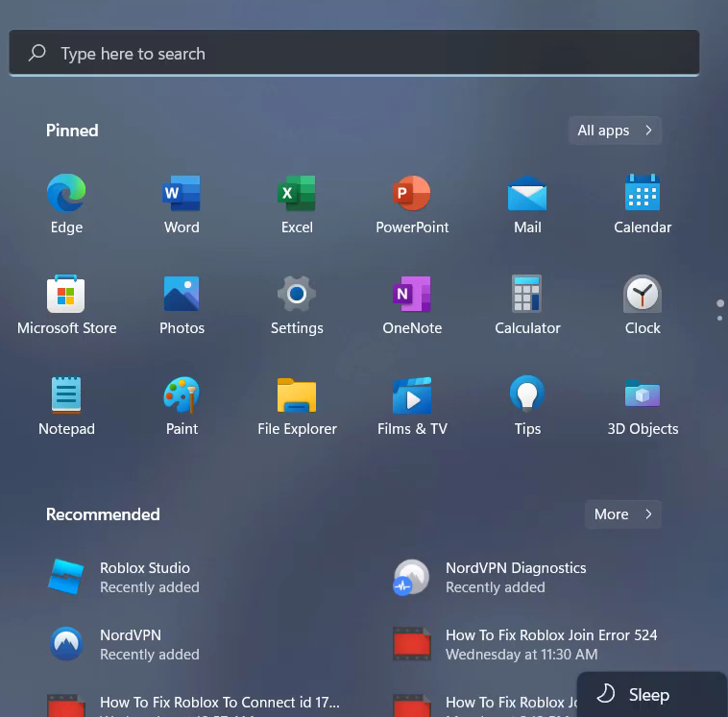Launch PowerPoint pinned app
This screenshot has height=717, width=728.
(412, 203)
